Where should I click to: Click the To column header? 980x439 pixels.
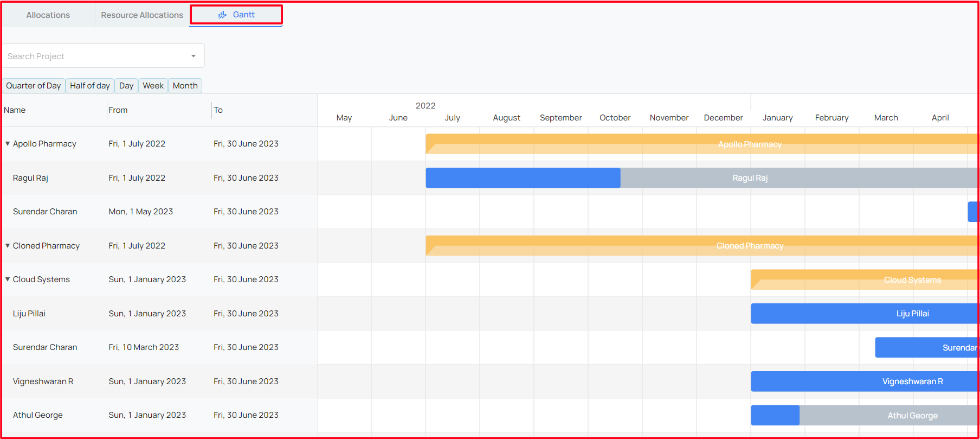[218, 110]
